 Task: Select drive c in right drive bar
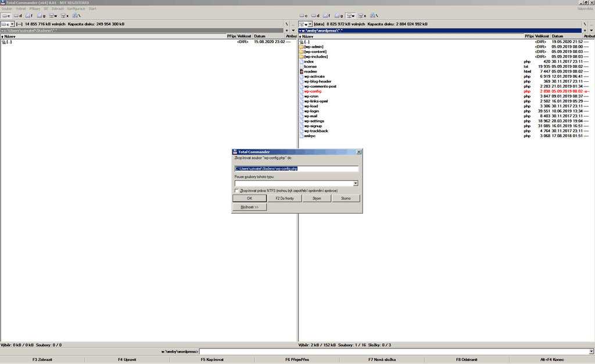coord(303,16)
